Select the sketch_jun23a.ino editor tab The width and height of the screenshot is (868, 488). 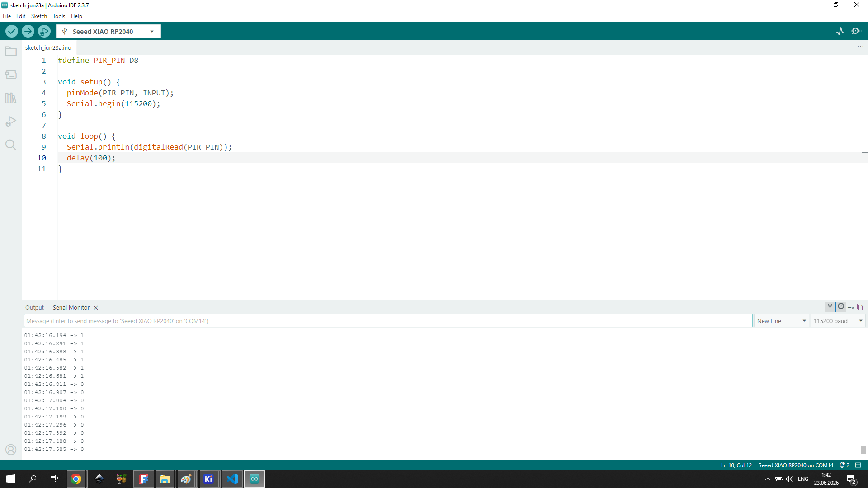[48, 47]
